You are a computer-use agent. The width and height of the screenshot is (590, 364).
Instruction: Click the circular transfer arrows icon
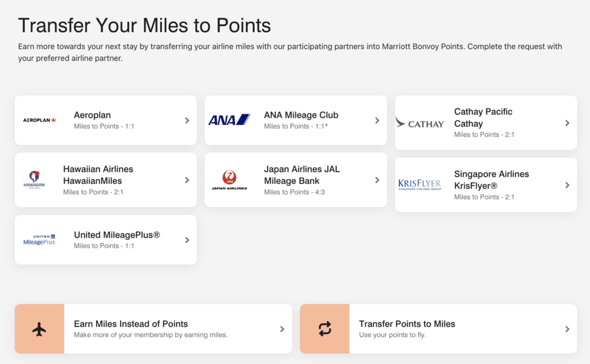[325, 329]
